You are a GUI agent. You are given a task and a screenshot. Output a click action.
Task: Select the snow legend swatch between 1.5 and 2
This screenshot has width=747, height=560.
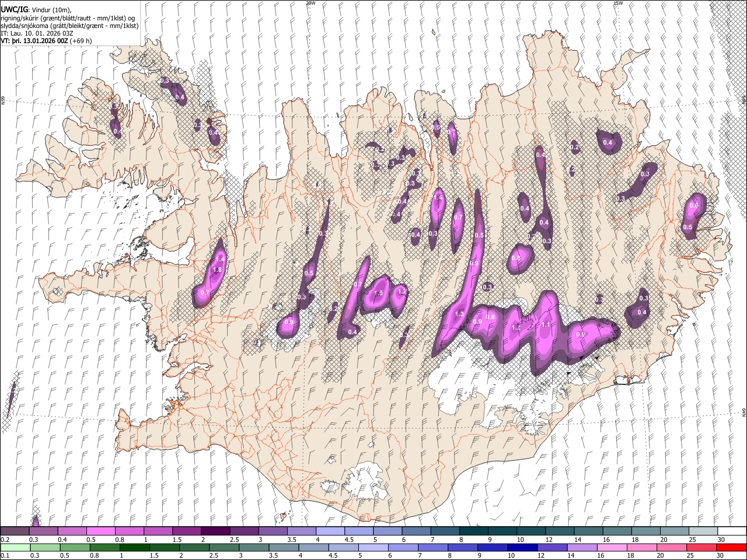[187, 531]
